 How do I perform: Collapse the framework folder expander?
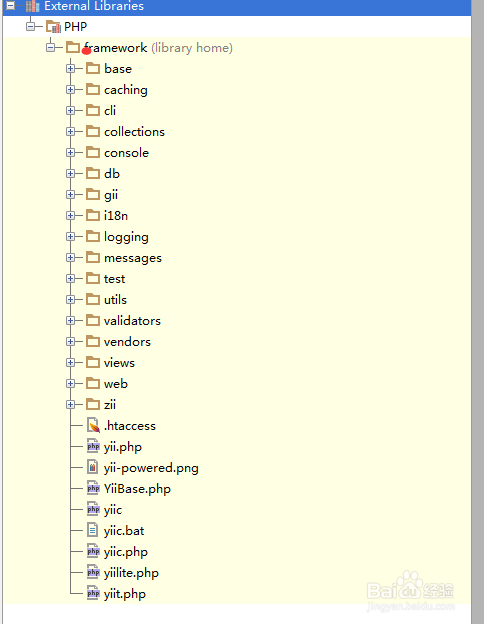click(x=50, y=48)
